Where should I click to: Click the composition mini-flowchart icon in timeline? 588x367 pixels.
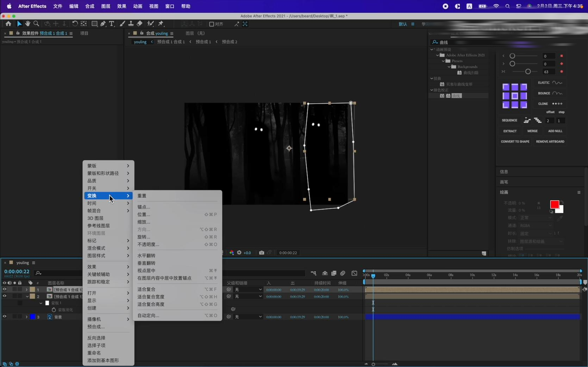313,273
